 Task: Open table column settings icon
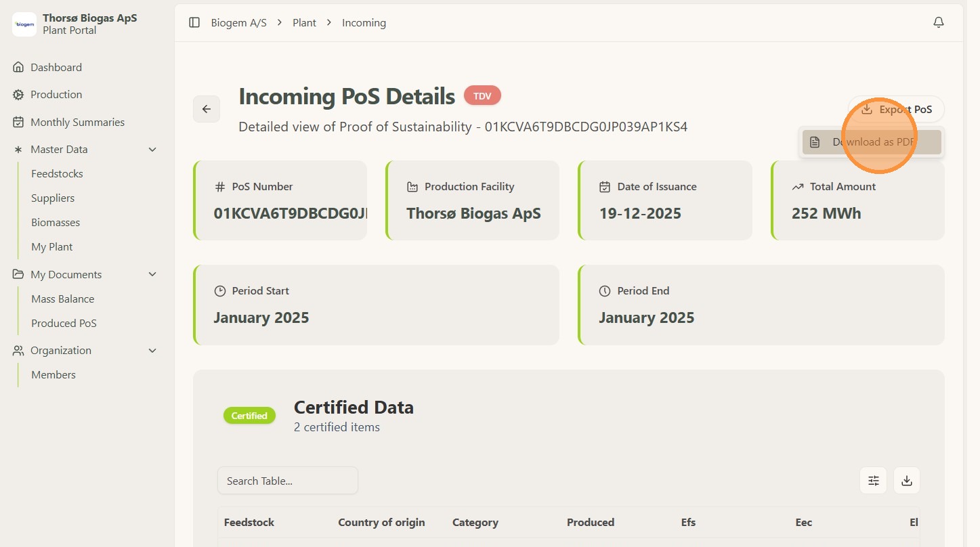coord(873,481)
